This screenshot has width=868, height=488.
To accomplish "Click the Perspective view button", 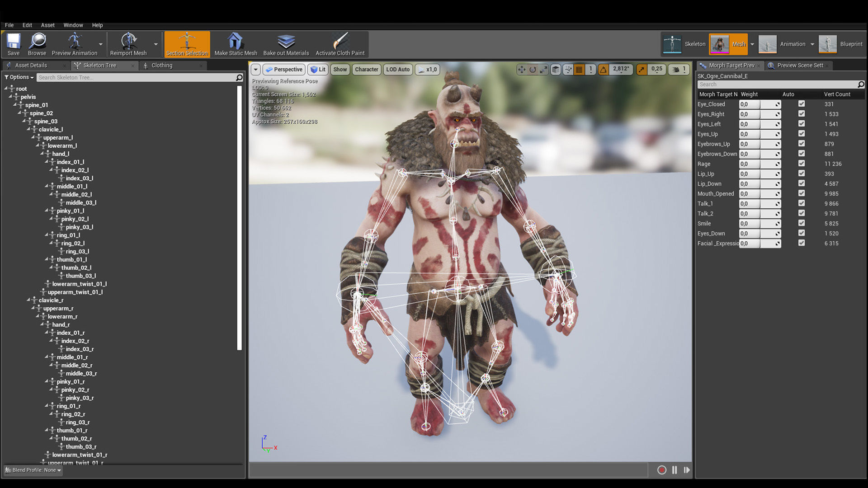I will coord(283,69).
